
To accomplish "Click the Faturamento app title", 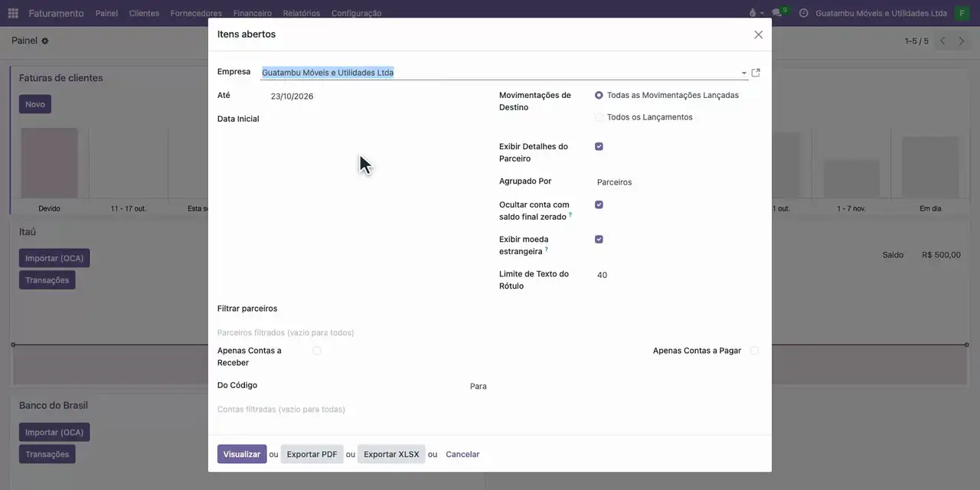I will click(x=56, y=13).
